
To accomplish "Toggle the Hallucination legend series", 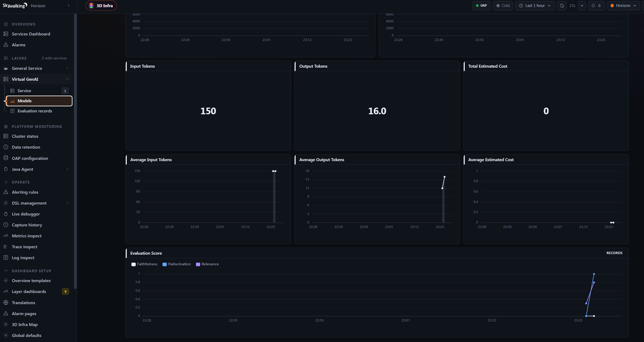I will coord(177,264).
